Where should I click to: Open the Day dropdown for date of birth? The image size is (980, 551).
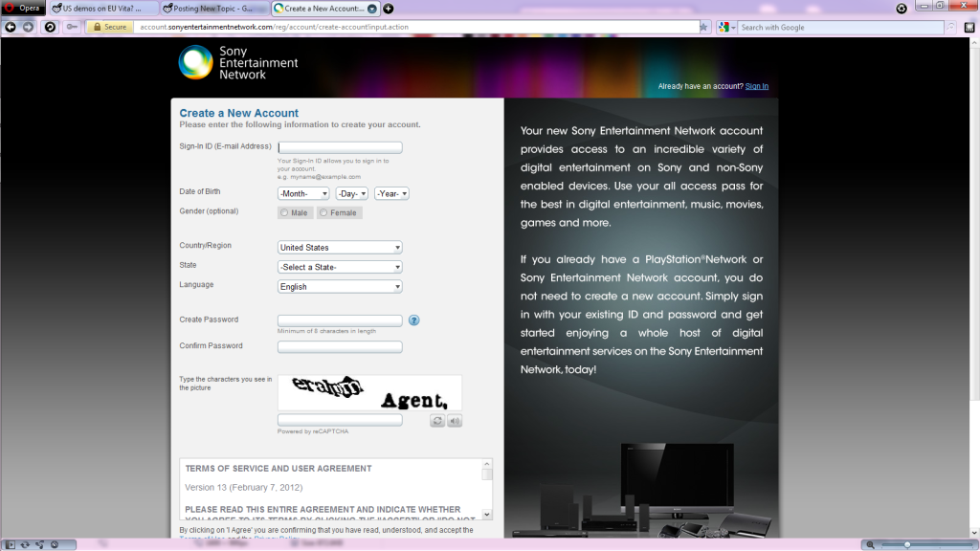(x=352, y=193)
